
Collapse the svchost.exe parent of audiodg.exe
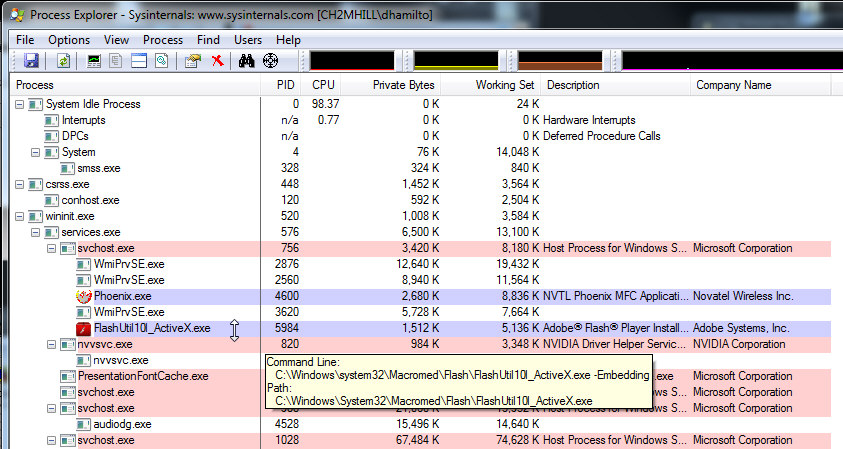tap(52, 409)
